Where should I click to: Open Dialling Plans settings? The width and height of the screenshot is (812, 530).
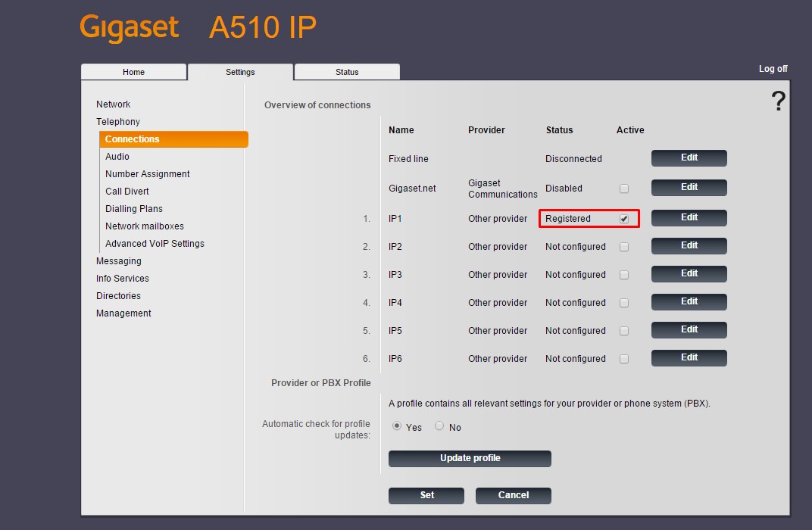(x=133, y=208)
